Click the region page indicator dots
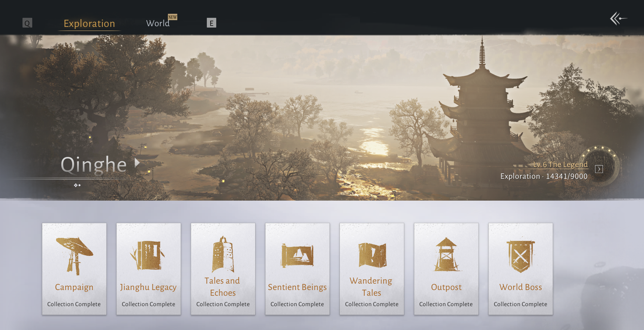This screenshot has height=330, width=644. point(77,185)
